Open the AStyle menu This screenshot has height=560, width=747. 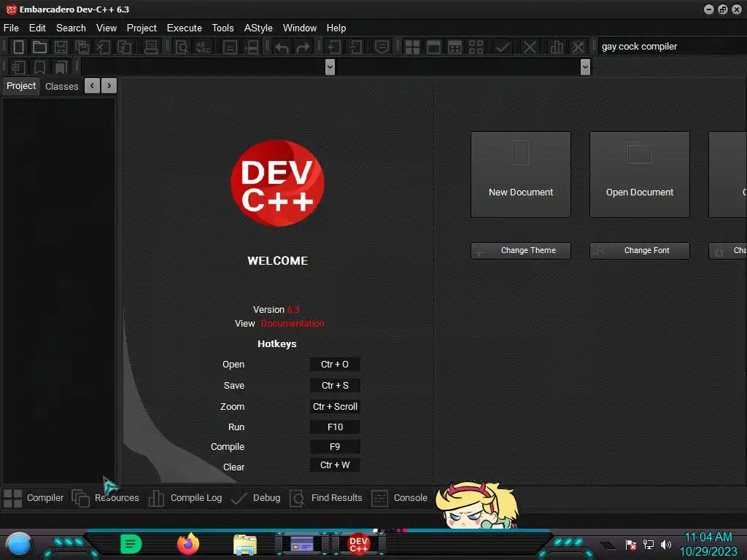(258, 28)
